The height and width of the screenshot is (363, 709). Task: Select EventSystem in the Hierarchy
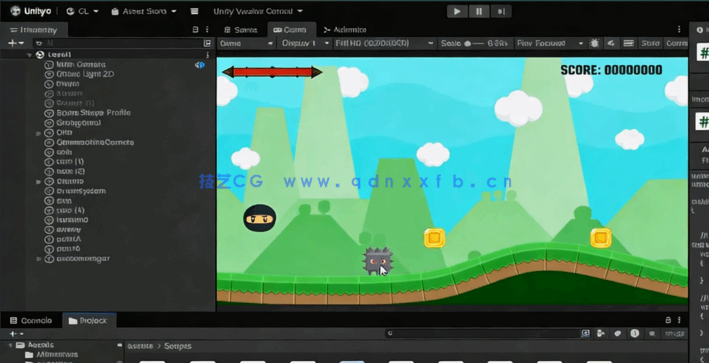[81, 191]
